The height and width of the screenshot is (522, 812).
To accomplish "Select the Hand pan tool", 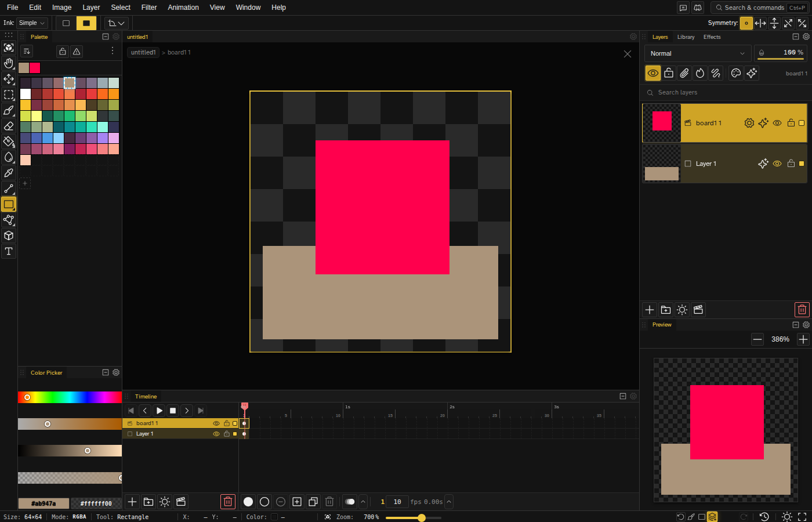I will [9, 63].
